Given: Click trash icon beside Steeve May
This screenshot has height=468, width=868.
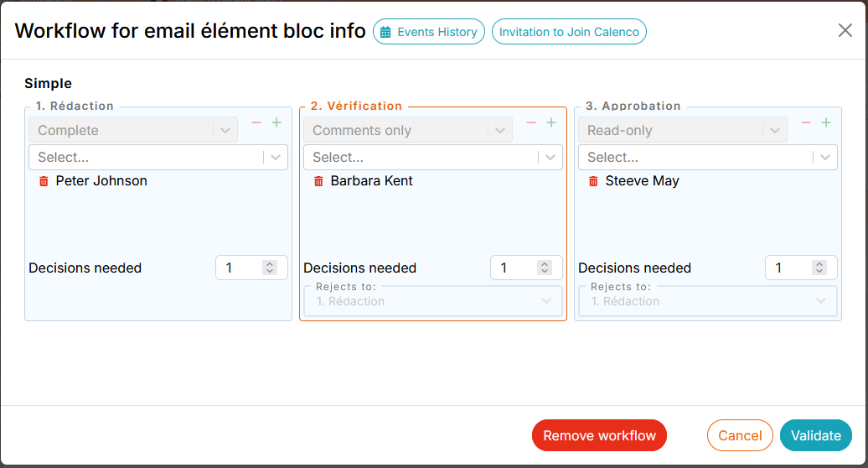Looking at the screenshot, I should [593, 181].
